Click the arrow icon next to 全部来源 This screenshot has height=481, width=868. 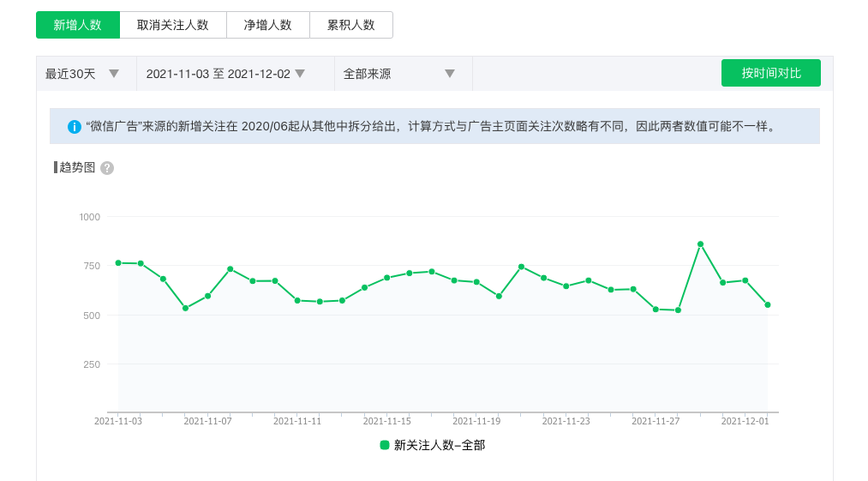[x=450, y=74]
